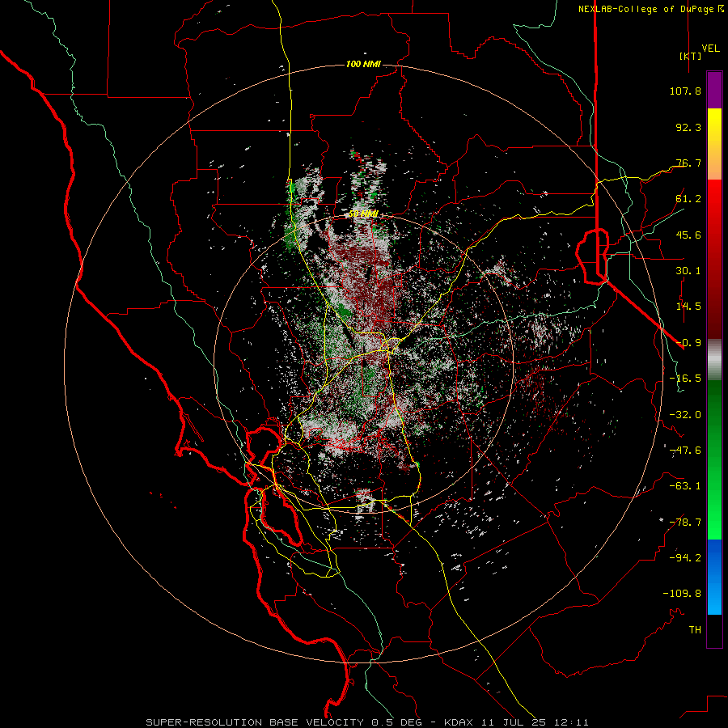Screen dimensions: 728x728
Task: Pick the blue segment of the velocity scale
Action: tap(714, 577)
